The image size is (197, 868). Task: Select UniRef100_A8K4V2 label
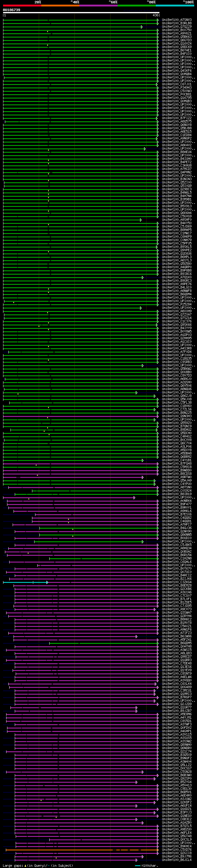coord(177,145)
